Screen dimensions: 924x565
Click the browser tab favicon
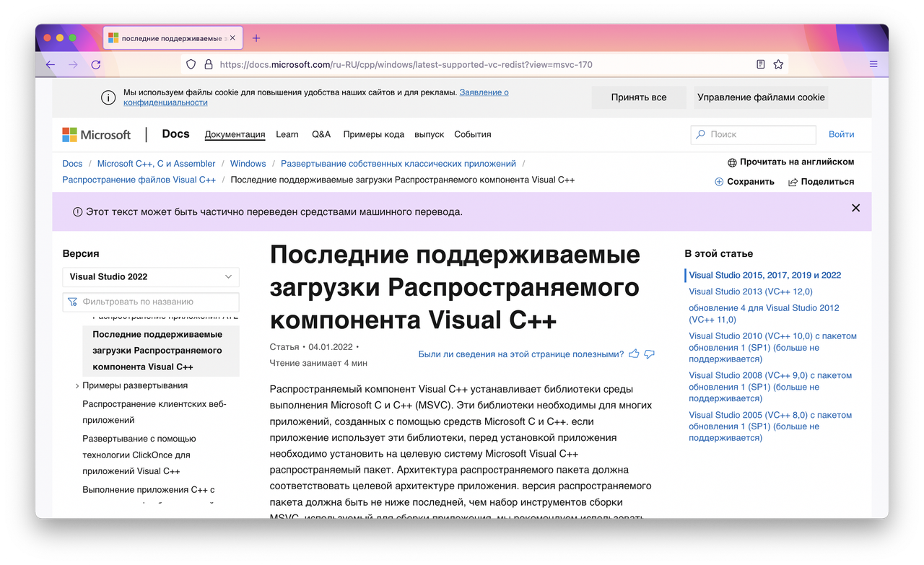[113, 38]
